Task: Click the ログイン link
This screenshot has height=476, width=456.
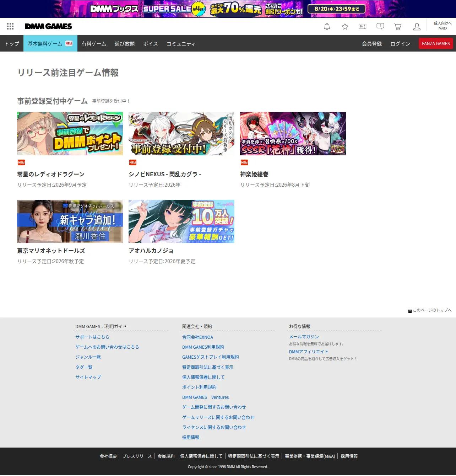Action: 400,44
